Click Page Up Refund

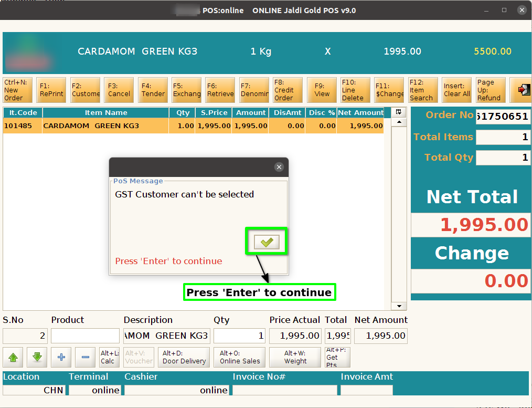491,90
